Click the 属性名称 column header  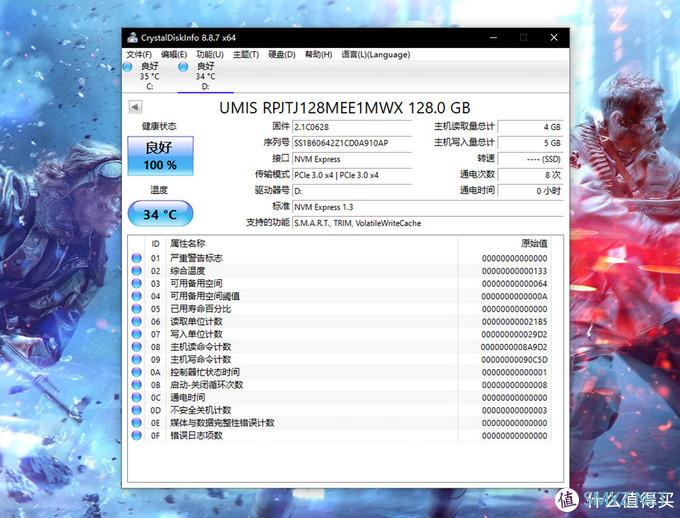(x=187, y=243)
